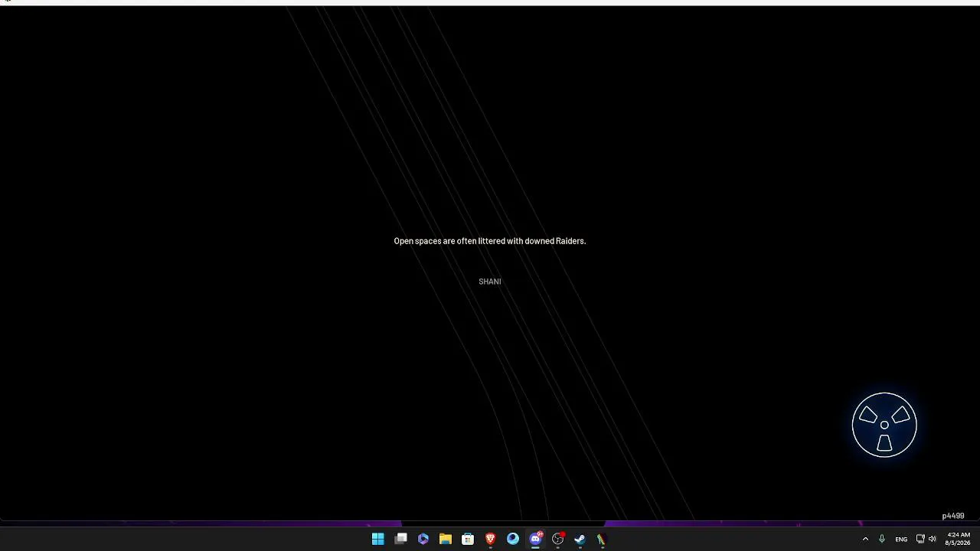Open the Windows Start menu
The image size is (980, 551).
pos(377,539)
